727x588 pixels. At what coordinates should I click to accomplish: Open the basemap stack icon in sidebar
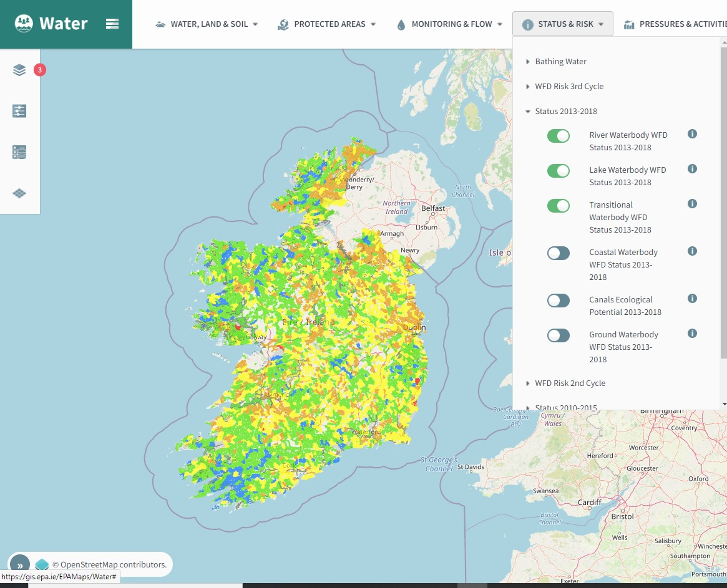pos(19,193)
